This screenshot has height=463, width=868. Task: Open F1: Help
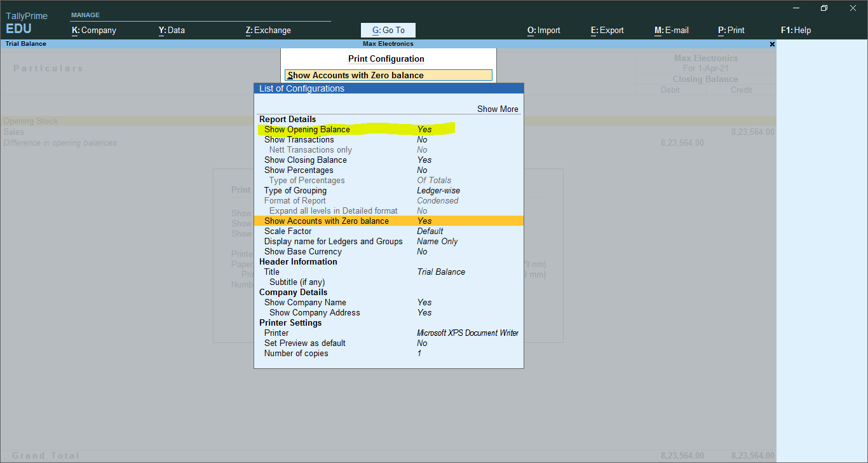point(796,30)
